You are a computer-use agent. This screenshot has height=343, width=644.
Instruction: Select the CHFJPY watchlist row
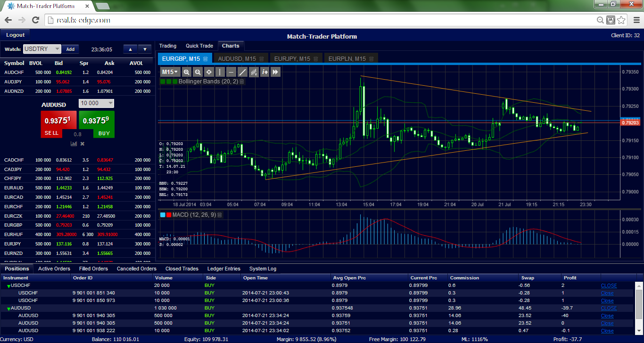click(77, 179)
